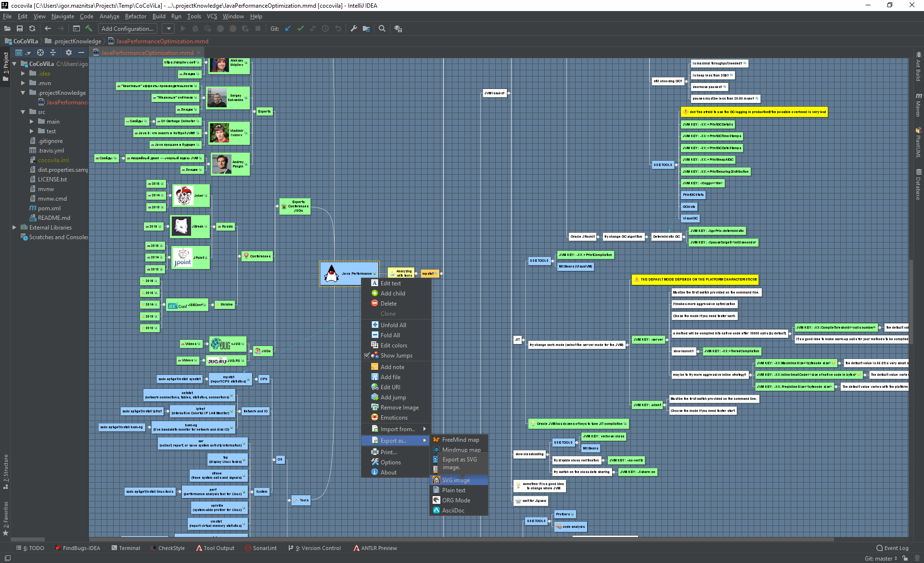Viewport: 924px width, 563px height.
Task: Open the Maven side panel
Action: click(918, 105)
